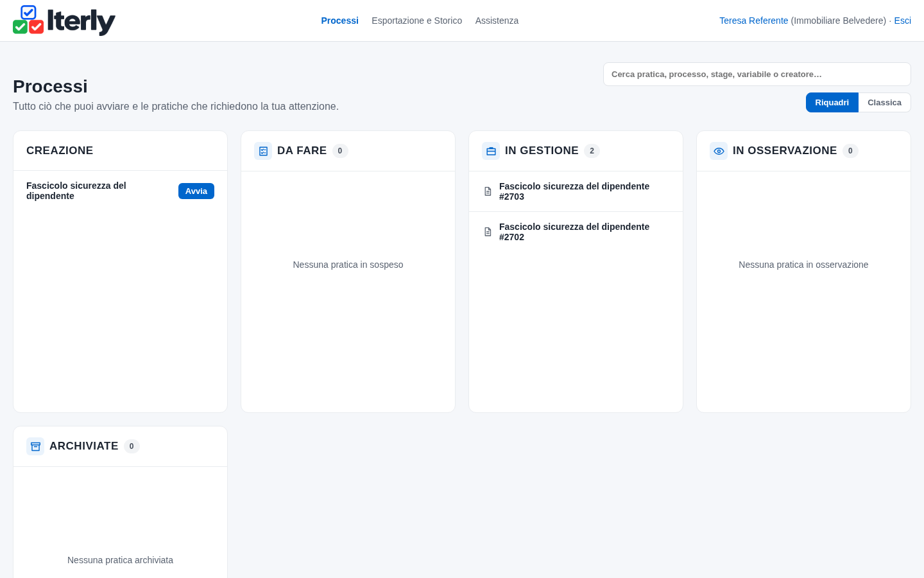Switch to the Riquadri view
924x578 pixels.
[832, 103]
